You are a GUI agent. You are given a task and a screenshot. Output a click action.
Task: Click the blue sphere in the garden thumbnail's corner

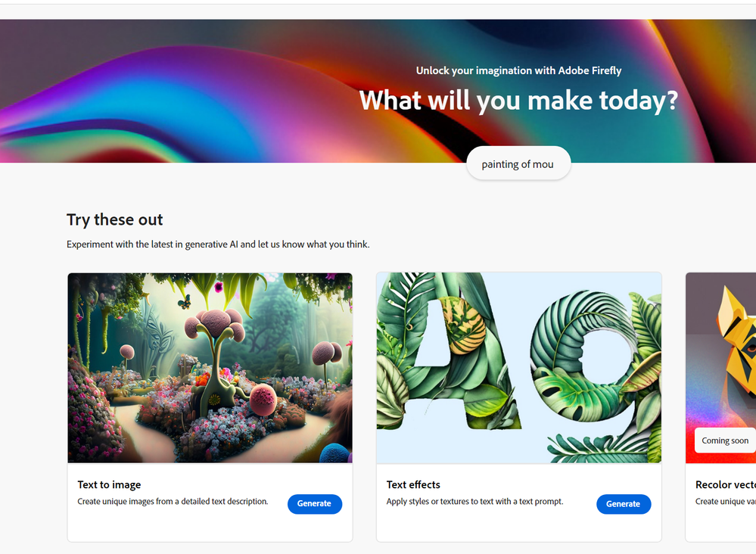(x=335, y=453)
